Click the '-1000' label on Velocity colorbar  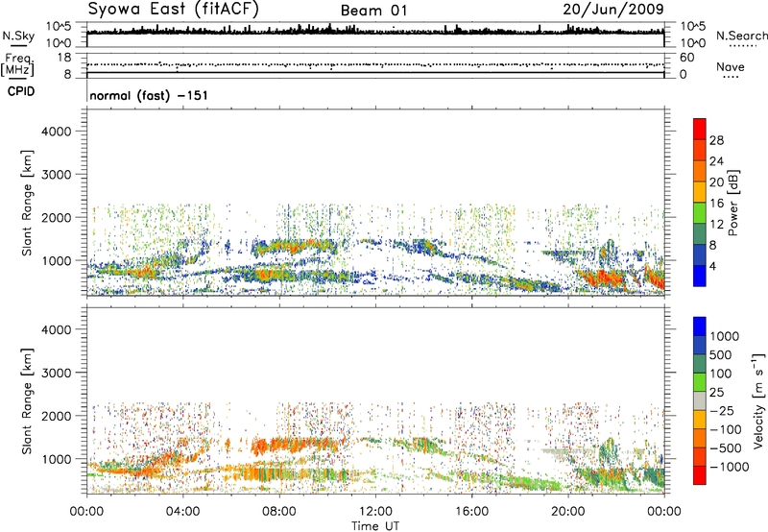[x=729, y=467]
